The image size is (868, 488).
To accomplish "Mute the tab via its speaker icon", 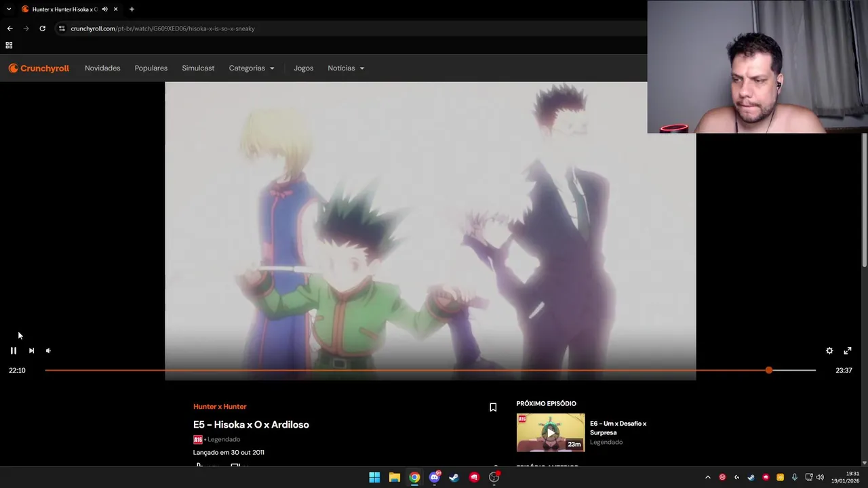I will [104, 9].
